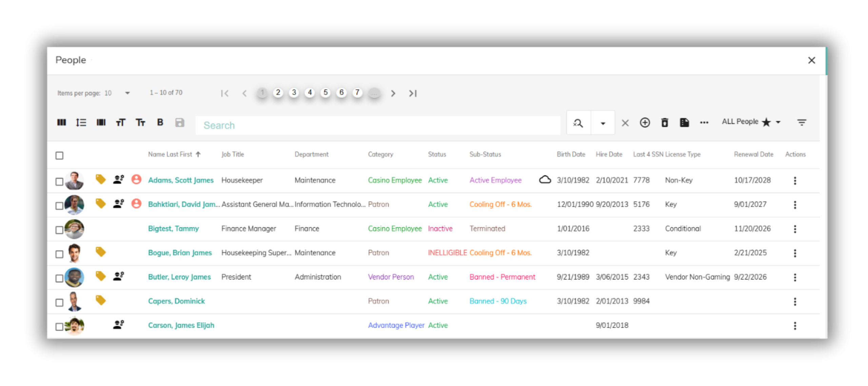868x386 pixels.
Task: Click the add person plus icon
Action: tap(645, 122)
